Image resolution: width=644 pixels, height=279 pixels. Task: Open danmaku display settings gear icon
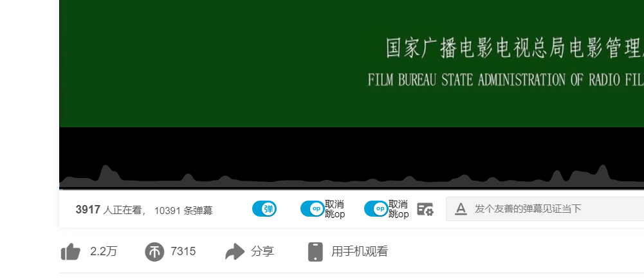click(x=425, y=210)
